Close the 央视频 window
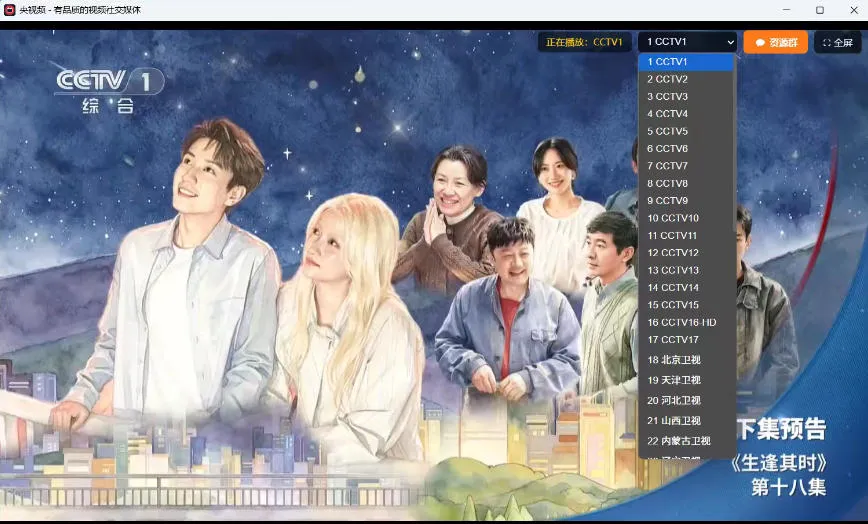Viewport: 868px width, 524px height. [x=854, y=9]
